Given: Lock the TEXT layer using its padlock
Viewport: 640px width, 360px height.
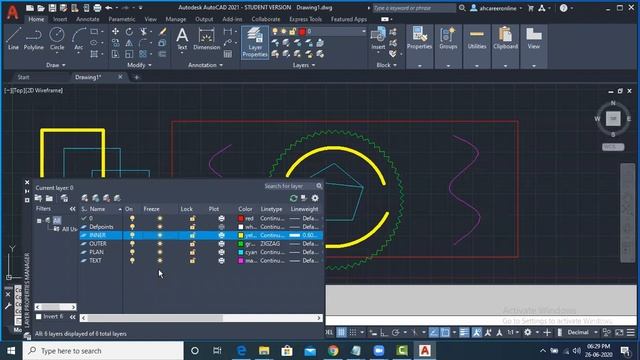Looking at the screenshot, I should click(x=192, y=260).
